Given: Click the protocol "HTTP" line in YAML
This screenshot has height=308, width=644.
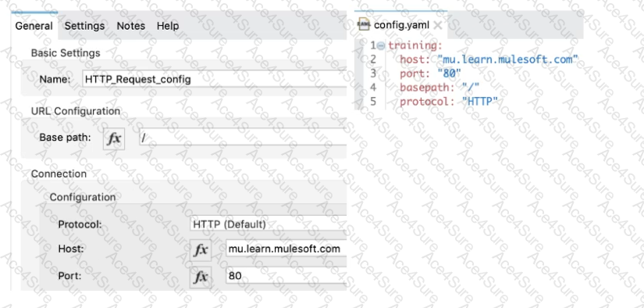Looking at the screenshot, I should (x=449, y=101).
